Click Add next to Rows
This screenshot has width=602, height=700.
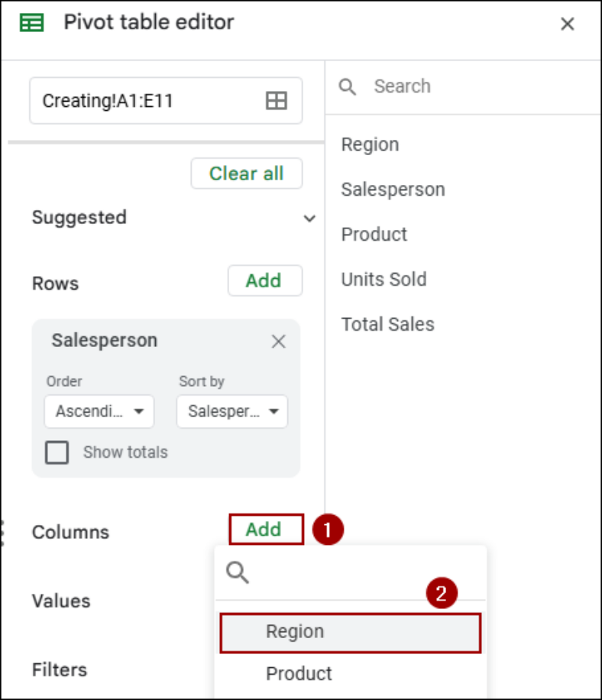(x=264, y=280)
